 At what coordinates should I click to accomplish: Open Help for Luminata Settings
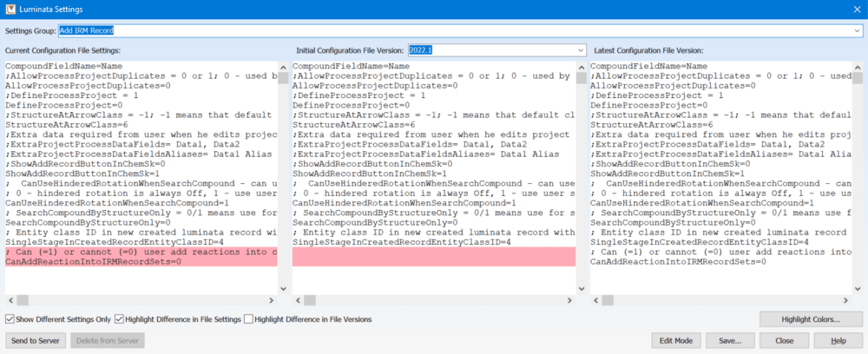tap(838, 340)
